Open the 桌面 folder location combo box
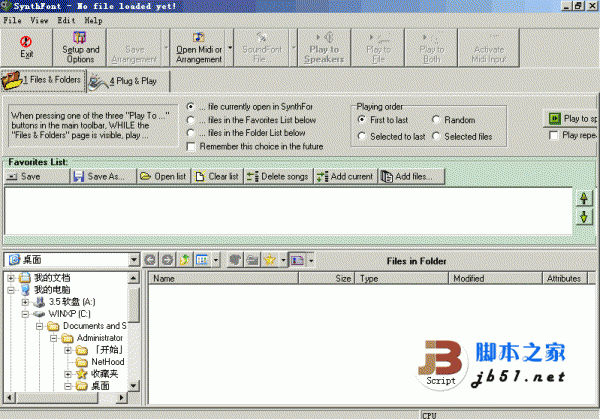600x419 pixels. pyautogui.click(x=134, y=260)
